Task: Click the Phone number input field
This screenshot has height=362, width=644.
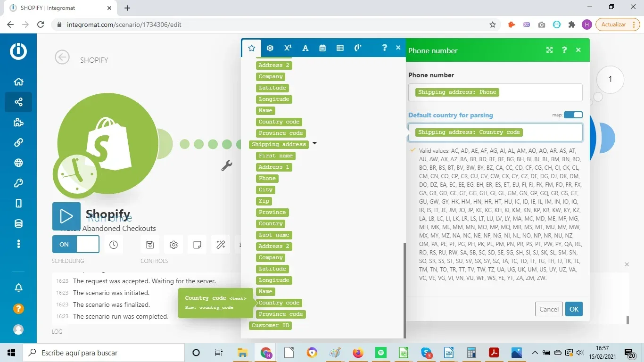Action: pyautogui.click(x=495, y=92)
